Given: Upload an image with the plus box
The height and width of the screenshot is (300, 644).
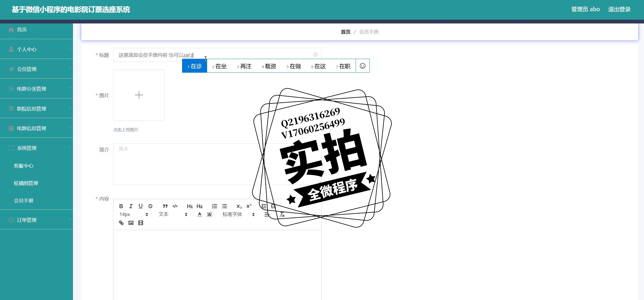Looking at the screenshot, I should (x=139, y=95).
